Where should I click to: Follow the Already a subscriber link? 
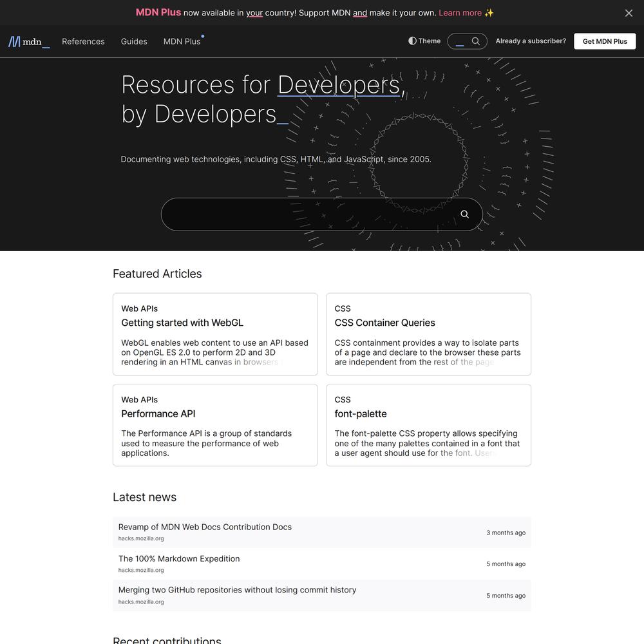click(531, 41)
